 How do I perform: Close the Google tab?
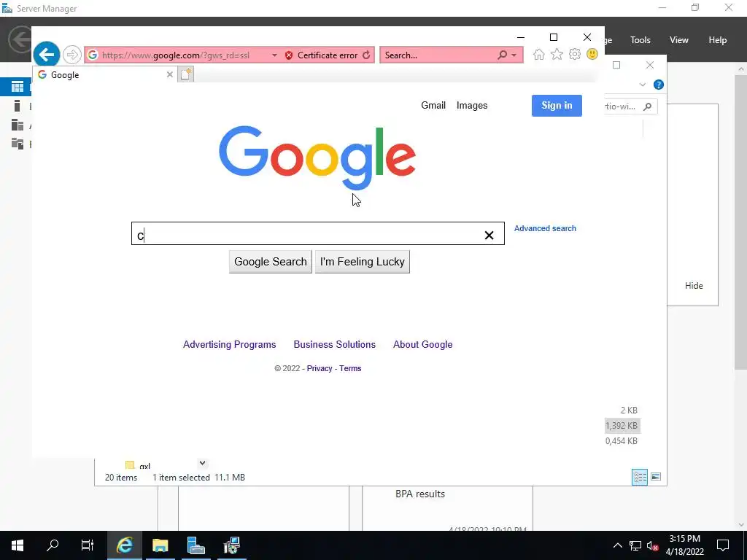click(169, 74)
